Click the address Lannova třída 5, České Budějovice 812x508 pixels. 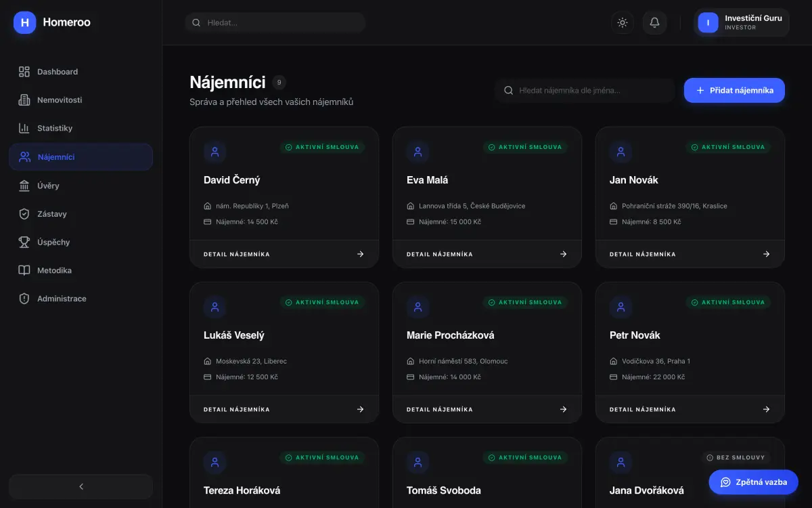472,206
